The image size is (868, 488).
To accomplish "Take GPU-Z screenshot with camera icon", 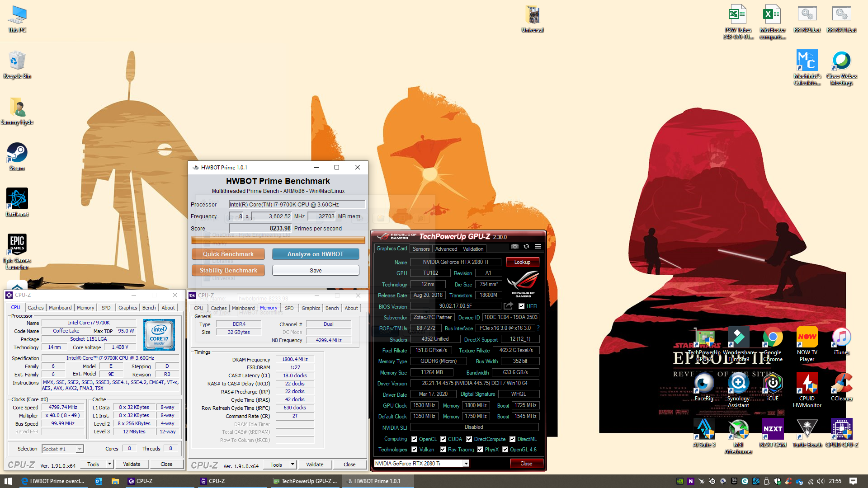I will coord(514,247).
